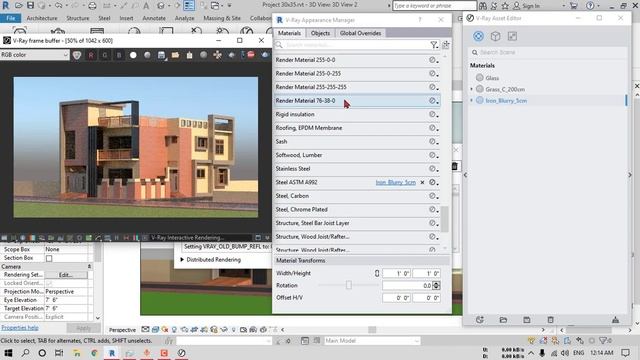The width and height of the screenshot is (640, 360).
Task: Toggle monochromatic mode gray circle in frame buffer
Action: (x=147, y=55)
